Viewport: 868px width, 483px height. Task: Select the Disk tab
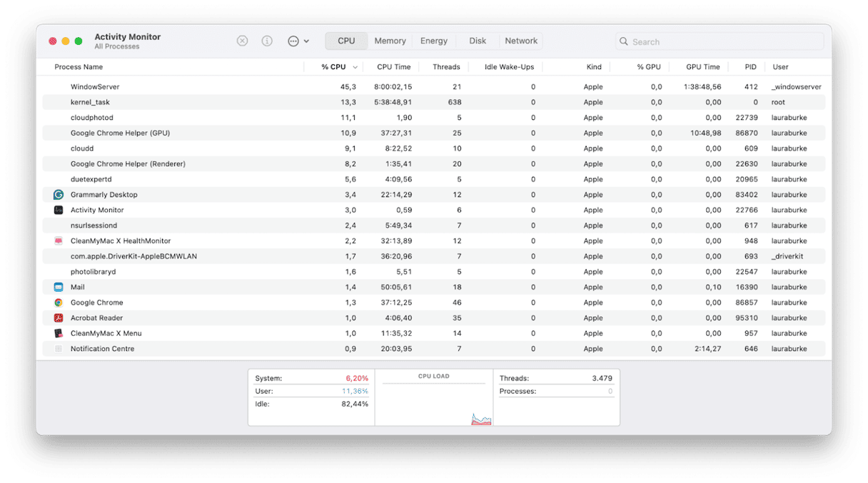[477, 41]
